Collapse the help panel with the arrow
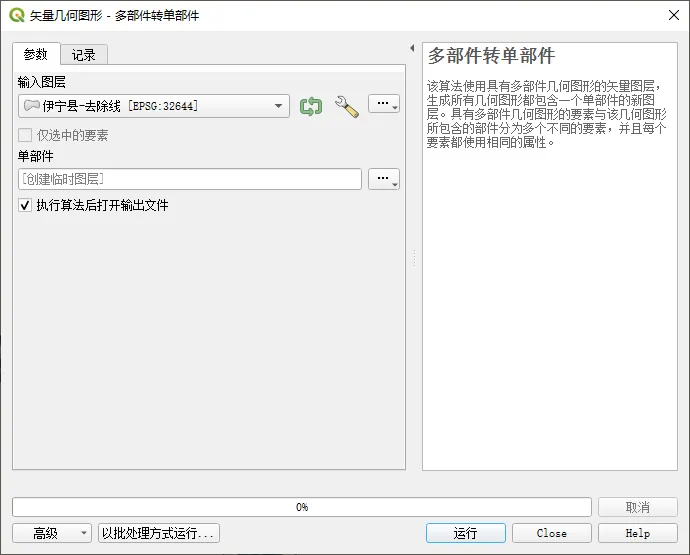The image size is (690, 555). [x=412, y=48]
